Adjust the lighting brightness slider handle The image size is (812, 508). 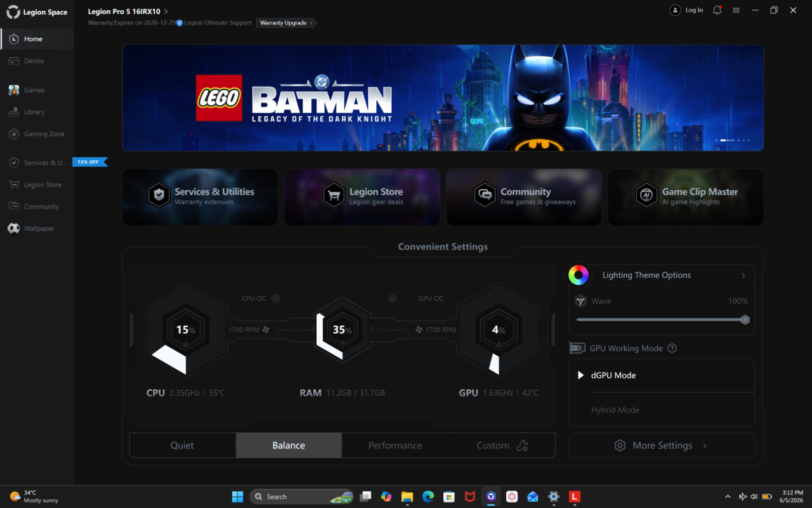(x=745, y=320)
